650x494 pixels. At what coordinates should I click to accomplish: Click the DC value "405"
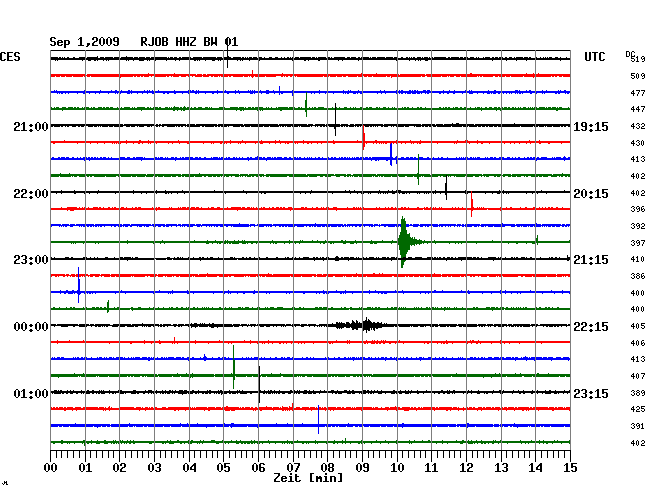(638, 326)
